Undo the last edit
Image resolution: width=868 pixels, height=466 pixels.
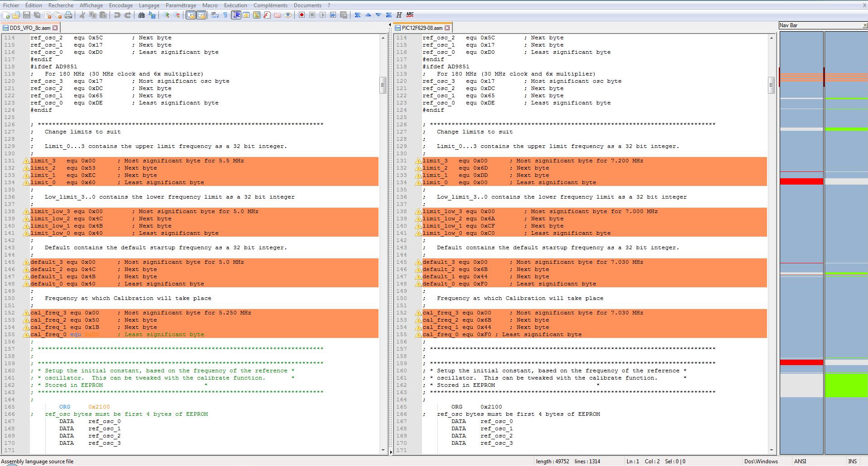pos(117,15)
